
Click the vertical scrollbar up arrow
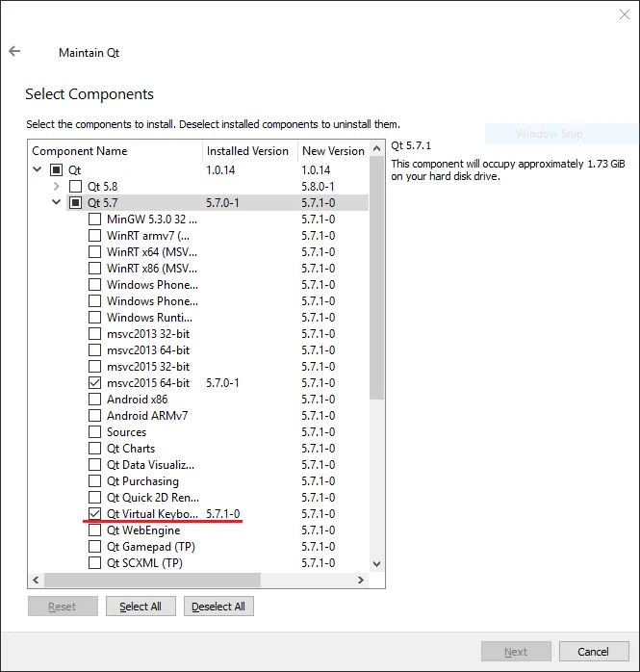coord(376,148)
